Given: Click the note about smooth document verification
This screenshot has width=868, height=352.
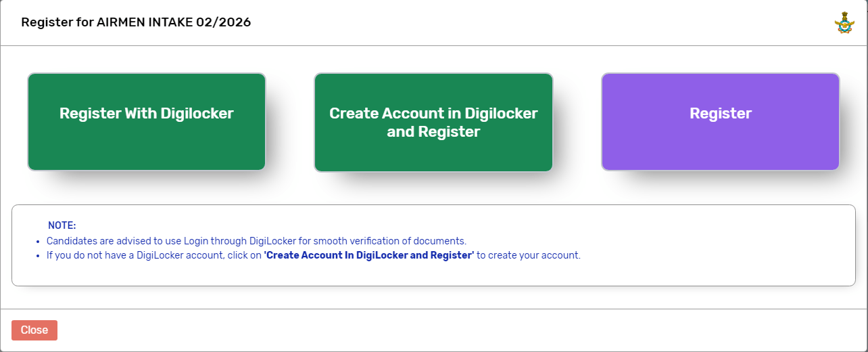Looking at the screenshot, I should 256,241.
